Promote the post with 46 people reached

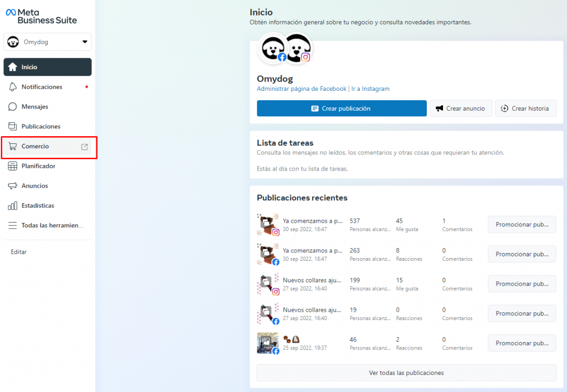[522, 343]
